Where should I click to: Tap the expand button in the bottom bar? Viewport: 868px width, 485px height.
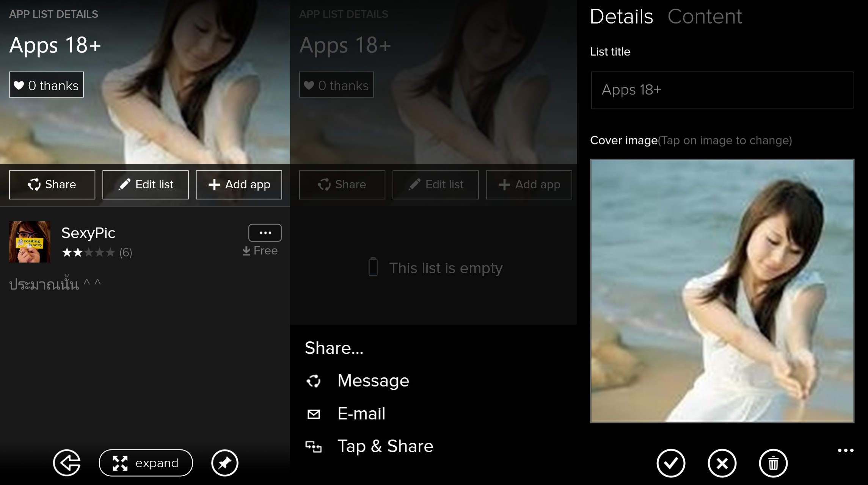(146, 463)
